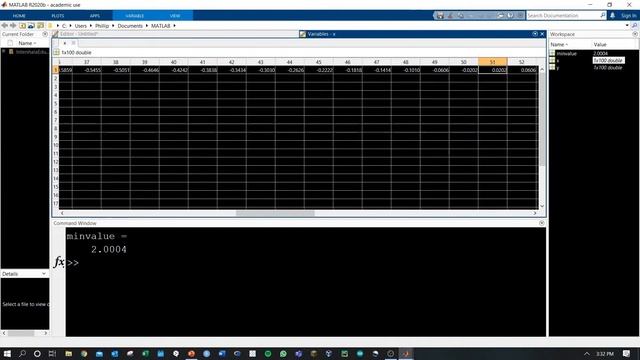Click the MATLAB icon on the taskbar
This screenshot has height=360, width=640.
pos(406,353)
